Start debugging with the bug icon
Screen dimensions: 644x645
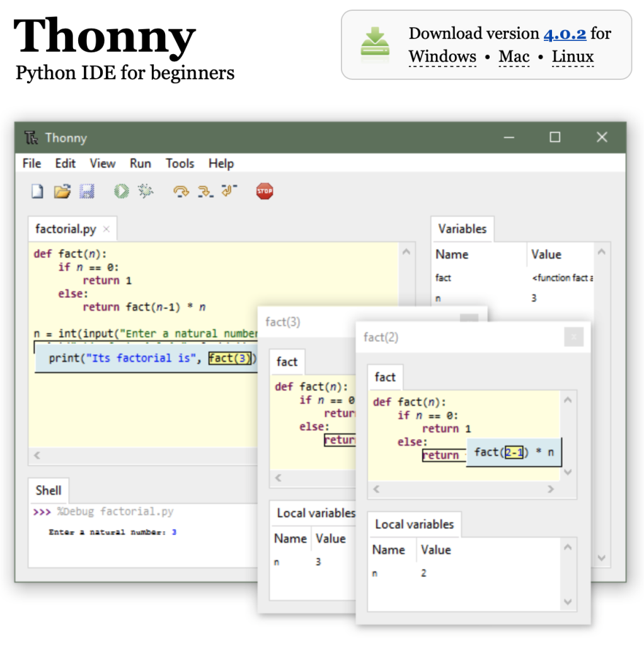(x=146, y=191)
